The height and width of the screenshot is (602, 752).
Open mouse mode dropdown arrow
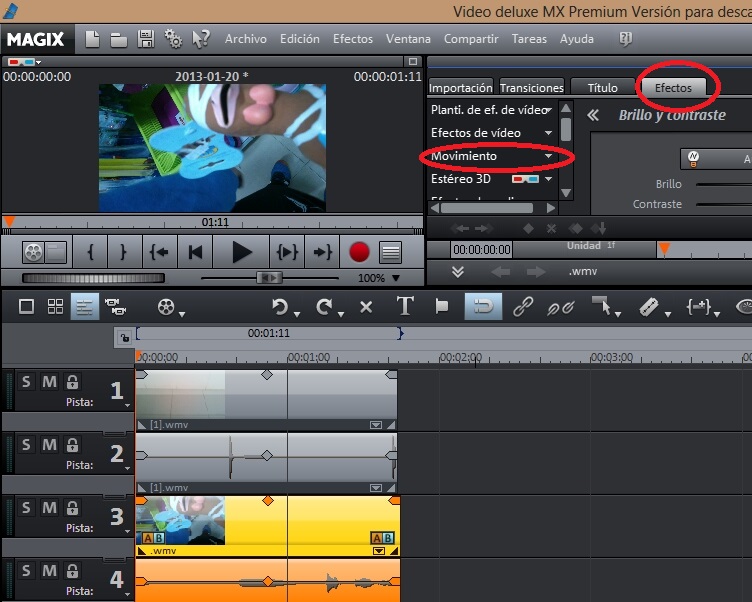[x=618, y=314]
